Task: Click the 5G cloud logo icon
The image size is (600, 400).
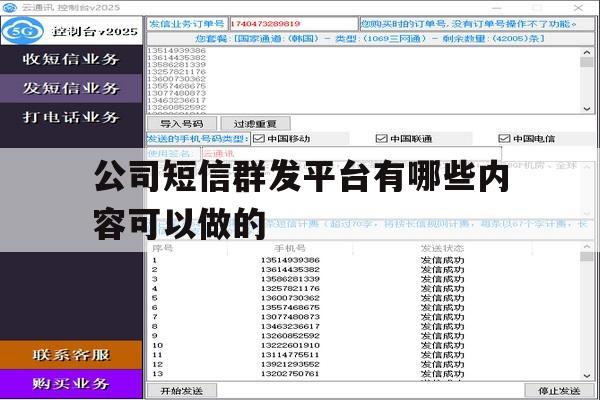Action: pos(23,31)
